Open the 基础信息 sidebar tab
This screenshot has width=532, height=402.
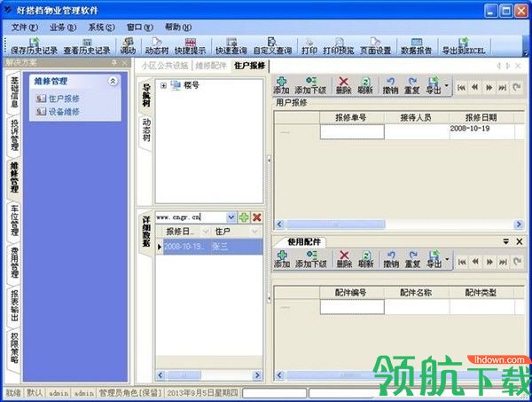[14, 92]
